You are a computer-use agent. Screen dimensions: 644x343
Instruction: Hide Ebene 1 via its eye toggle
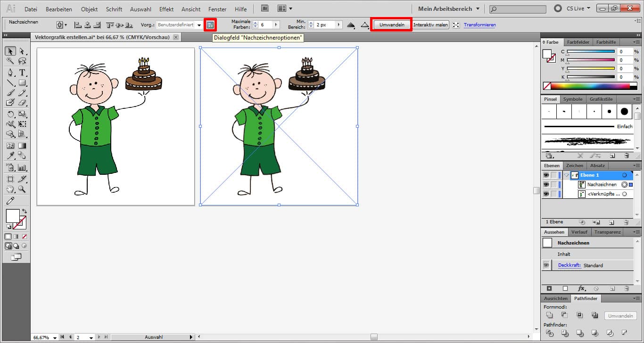pos(546,175)
